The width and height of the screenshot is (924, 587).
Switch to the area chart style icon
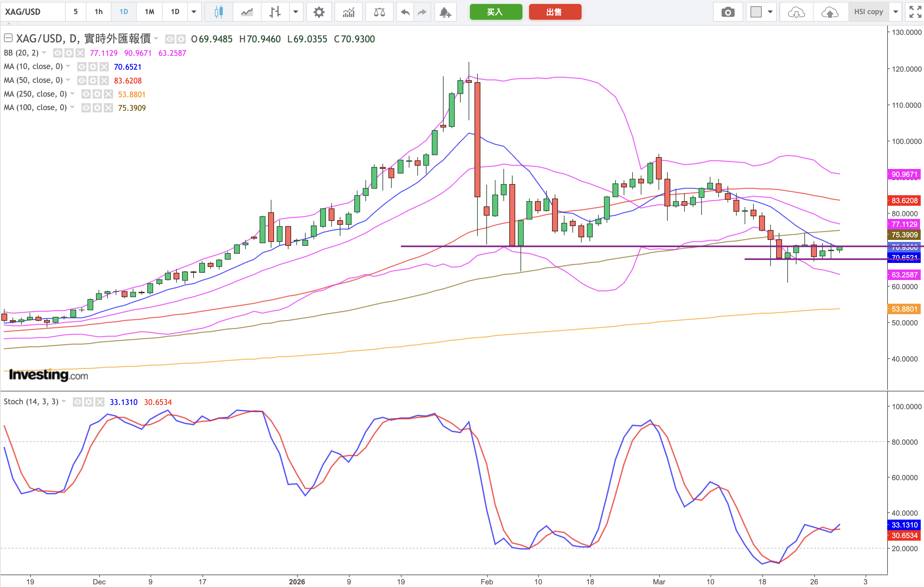coord(247,12)
